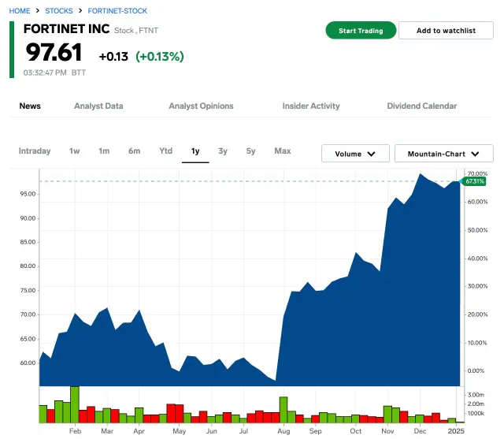This screenshot has height=439, width=504.
Task: Select the Intraday time range
Action: pyautogui.click(x=35, y=151)
